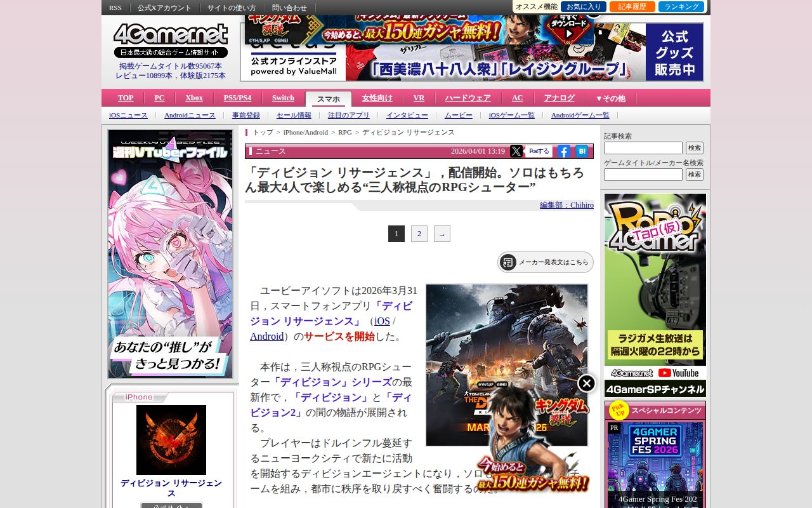Open the 4Gamer.net logo homepage
The width and height of the screenshot is (812, 508).
[x=171, y=36]
